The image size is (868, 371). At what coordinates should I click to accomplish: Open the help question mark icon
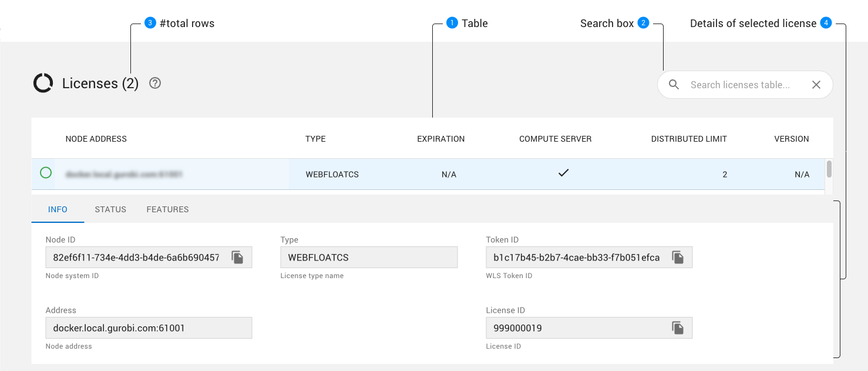click(x=155, y=83)
